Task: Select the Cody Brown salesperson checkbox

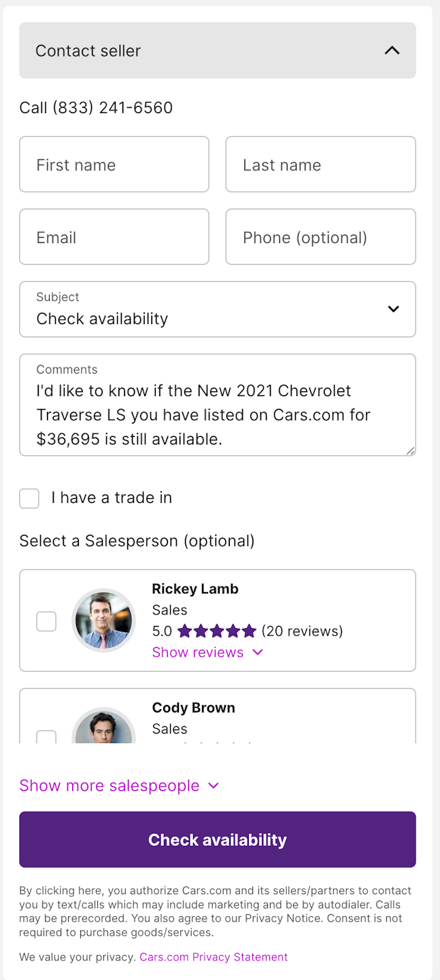Action: tap(46, 736)
